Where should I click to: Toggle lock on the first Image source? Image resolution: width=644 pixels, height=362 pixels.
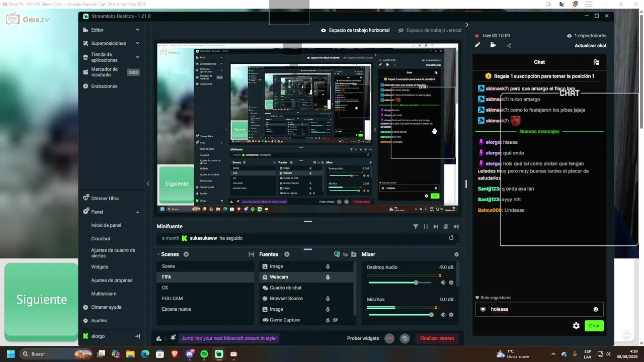(328, 266)
